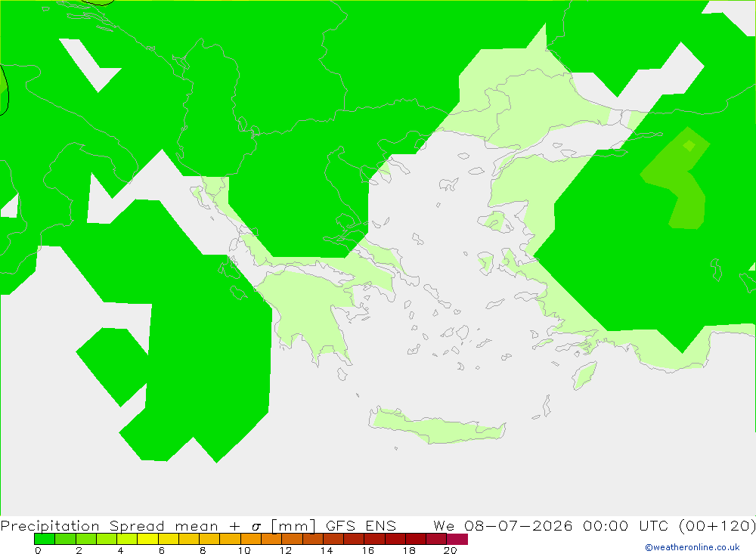
Task: Select the crimson 20 mm legend swatch
Action: (457, 539)
